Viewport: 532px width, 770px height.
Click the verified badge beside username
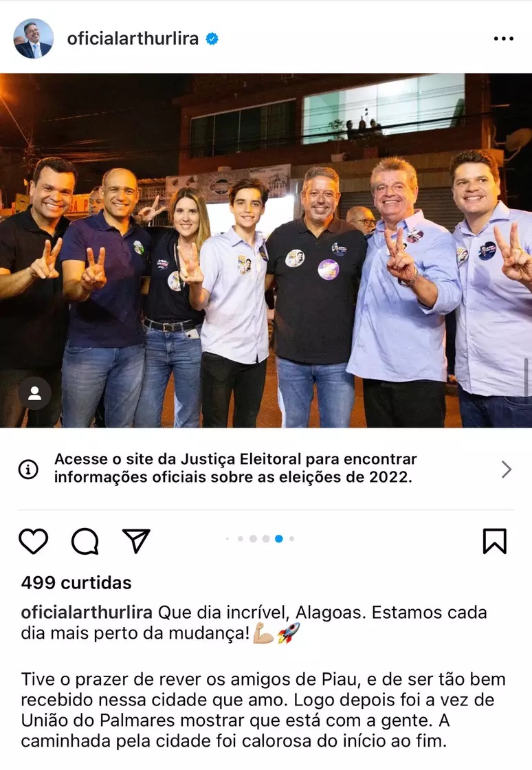click(x=212, y=38)
